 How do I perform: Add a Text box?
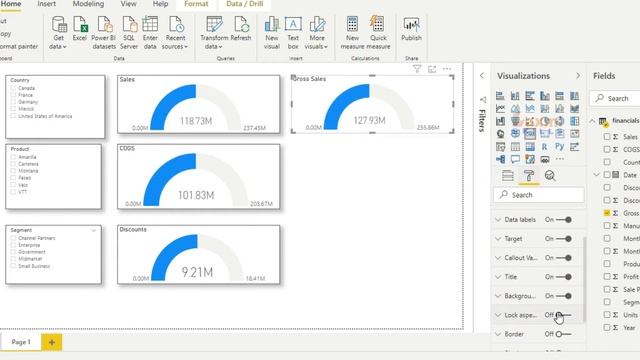coord(293,33)
